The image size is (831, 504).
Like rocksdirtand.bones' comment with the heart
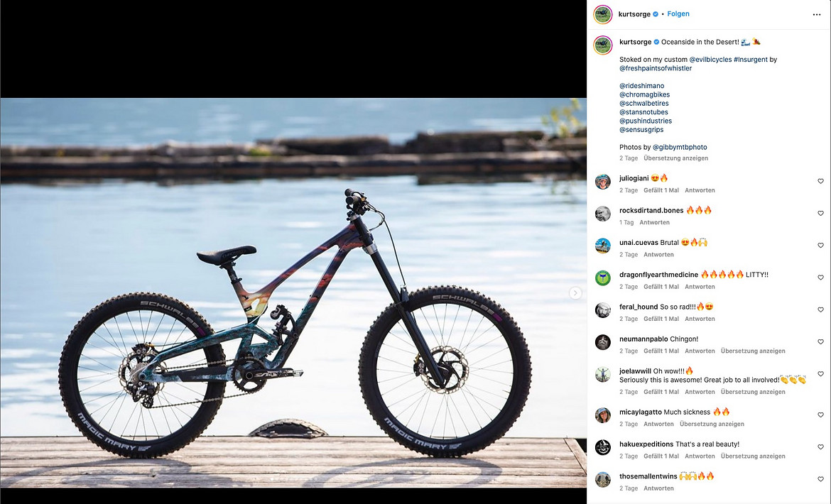coord(820,214)
